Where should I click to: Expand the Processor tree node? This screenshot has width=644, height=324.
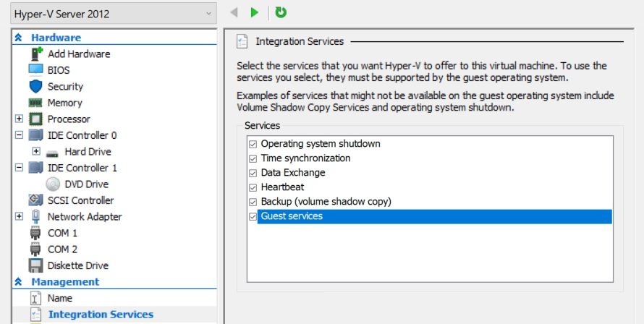[x=19, y=119]
